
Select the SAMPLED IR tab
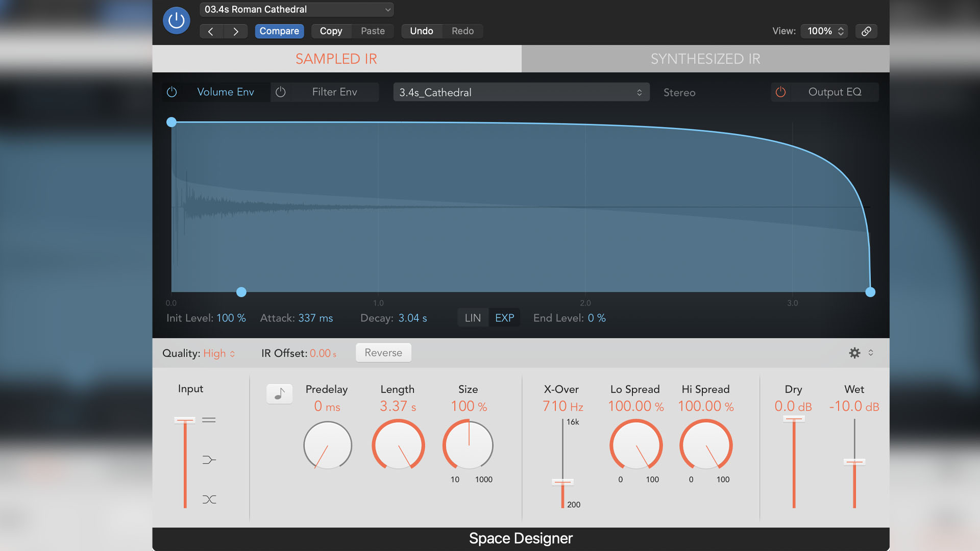pos(336,59)
